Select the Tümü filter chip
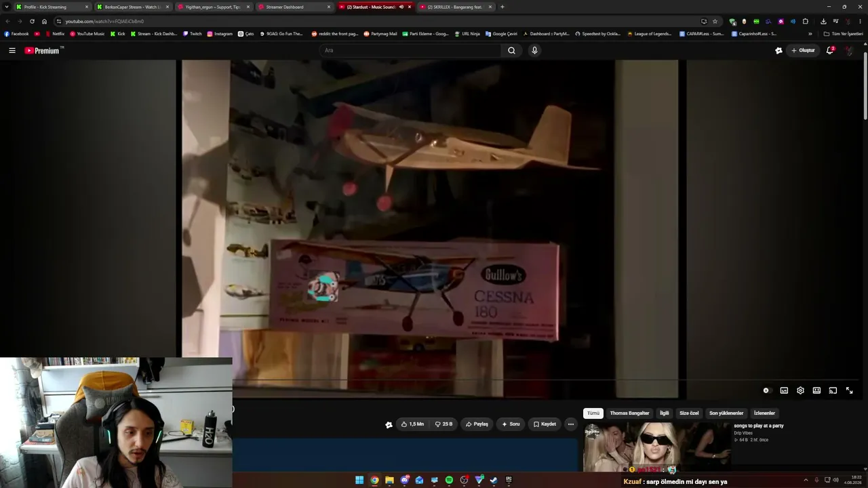Viewport: 868px width, 488px height. click(x=593, y=413)
